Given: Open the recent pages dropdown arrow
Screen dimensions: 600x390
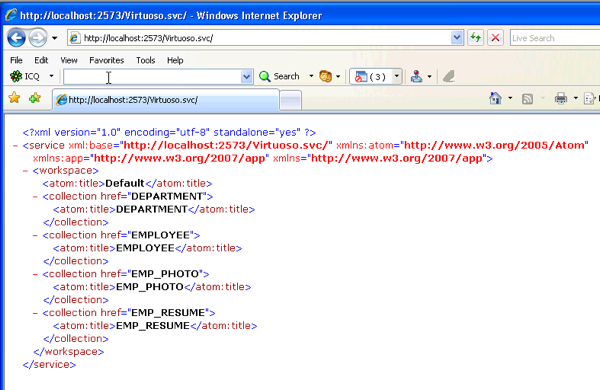Looking at the screenshot, I should click(x=54, y=38).
